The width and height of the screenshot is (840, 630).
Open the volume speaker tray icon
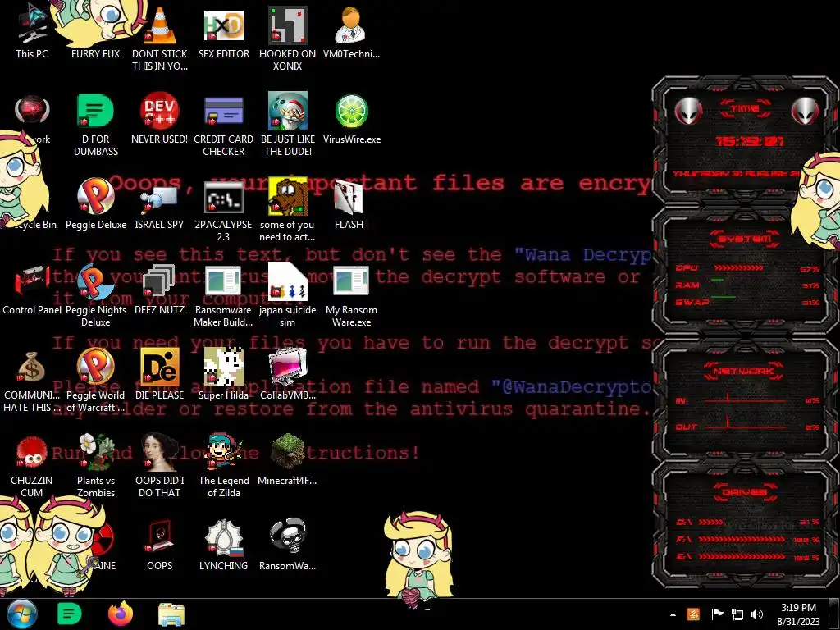click(757, 614)
